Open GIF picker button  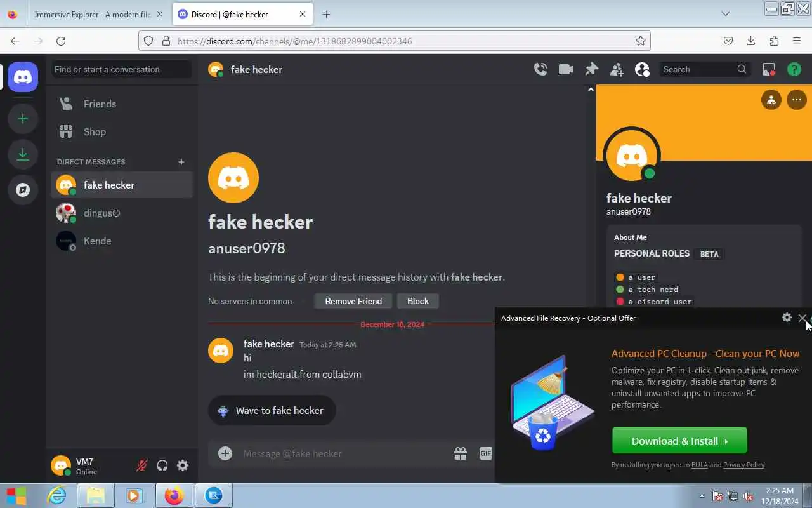[x=485, y=453]
